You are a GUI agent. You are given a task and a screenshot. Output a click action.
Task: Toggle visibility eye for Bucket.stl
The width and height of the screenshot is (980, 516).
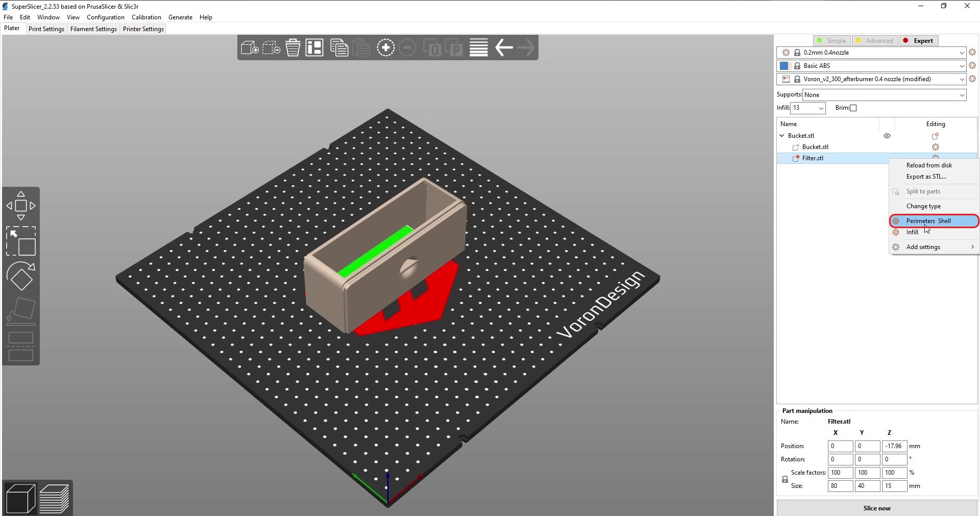[x=887, y=136]
